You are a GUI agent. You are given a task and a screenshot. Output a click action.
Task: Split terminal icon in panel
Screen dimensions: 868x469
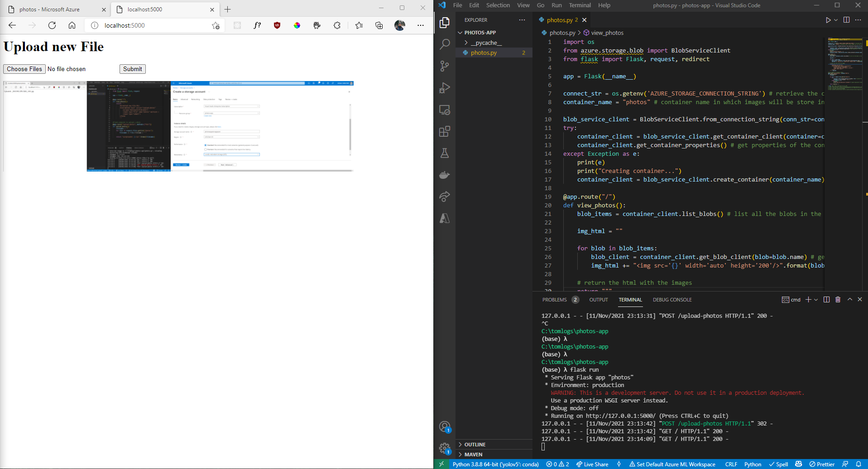(x=826, y=300)
